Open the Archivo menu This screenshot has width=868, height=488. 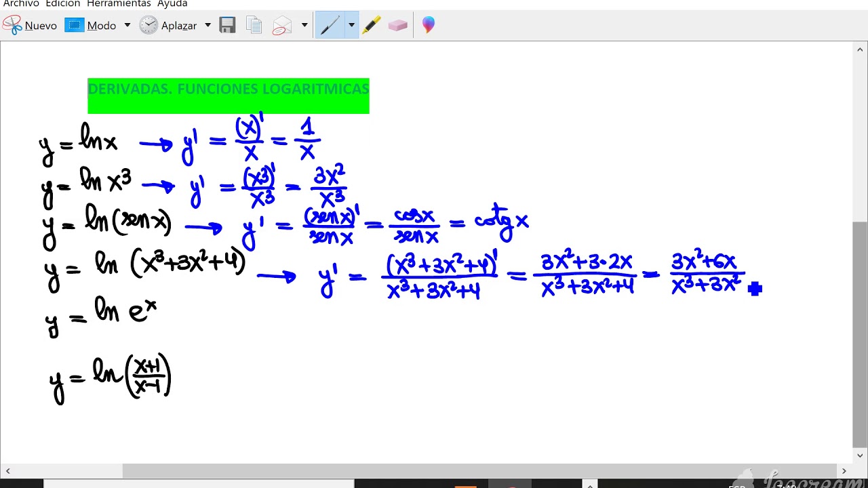tap(21, 4)
